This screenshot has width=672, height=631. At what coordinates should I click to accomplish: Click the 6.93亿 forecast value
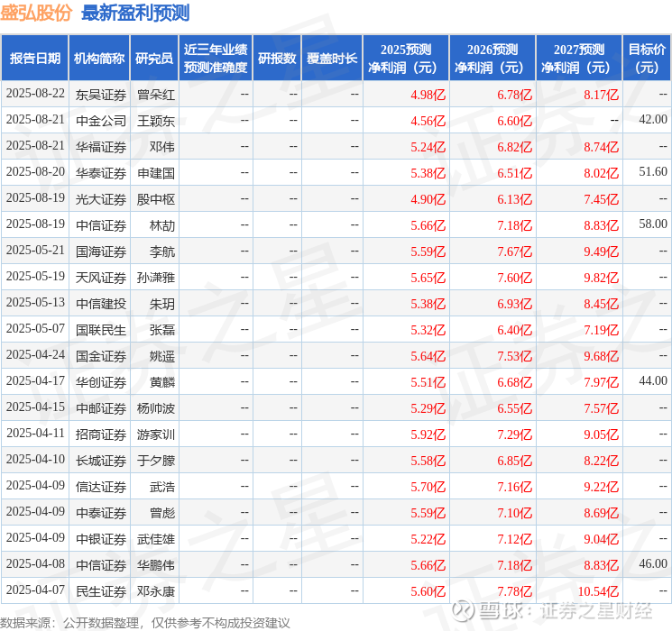[x=515, y=304]
